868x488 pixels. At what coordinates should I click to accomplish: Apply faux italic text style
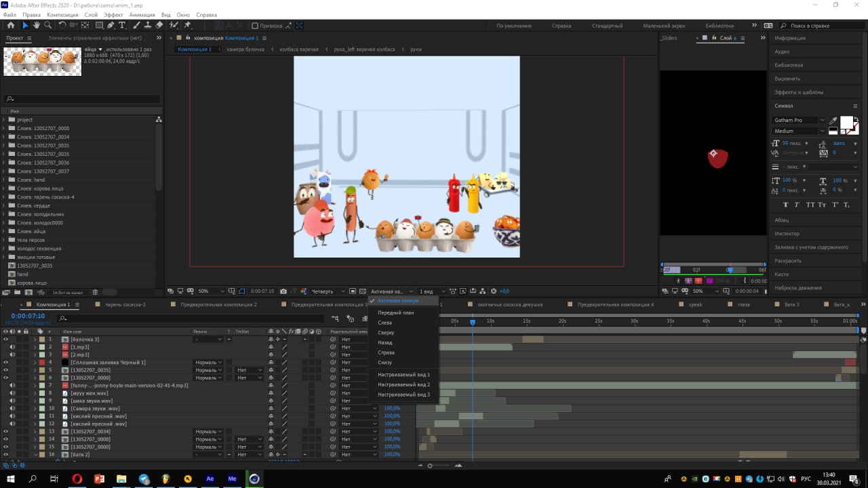click(798, 205)
